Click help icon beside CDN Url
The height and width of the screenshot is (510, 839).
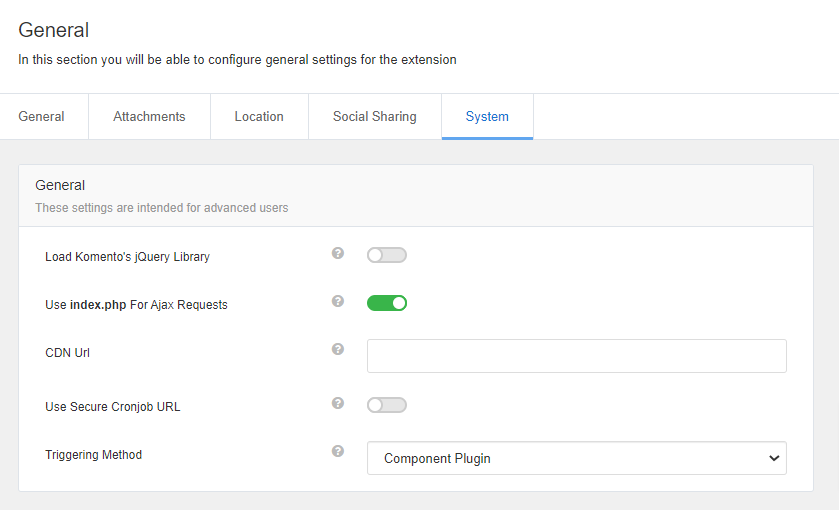tap(338, 349)
